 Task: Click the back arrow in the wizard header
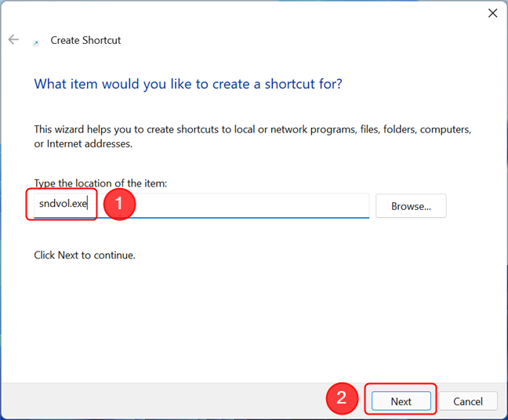[13, 40]
